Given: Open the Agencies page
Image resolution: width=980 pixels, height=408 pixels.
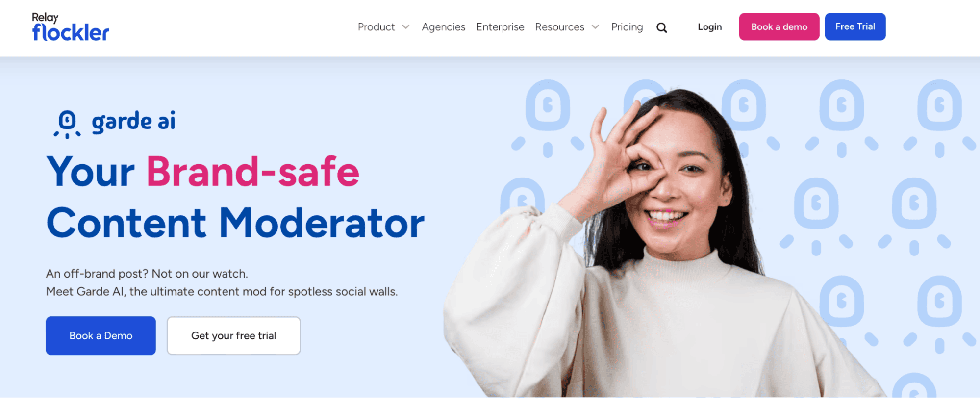Looking at the screenshot, I should [x=444, y=27].
